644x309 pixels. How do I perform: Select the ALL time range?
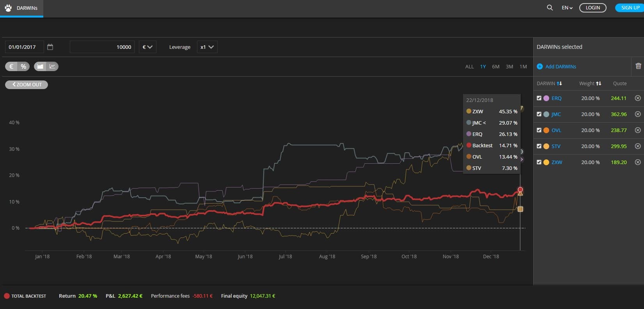click(469, 66)
